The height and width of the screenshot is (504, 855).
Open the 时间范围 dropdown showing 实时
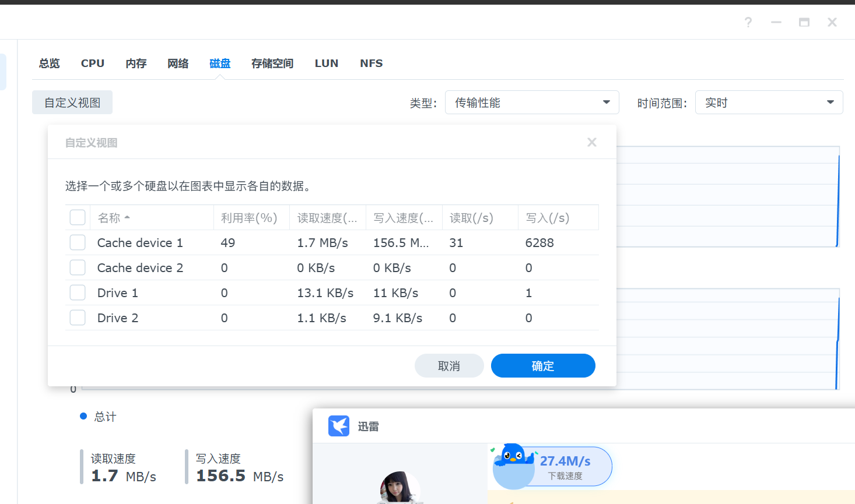769,102
